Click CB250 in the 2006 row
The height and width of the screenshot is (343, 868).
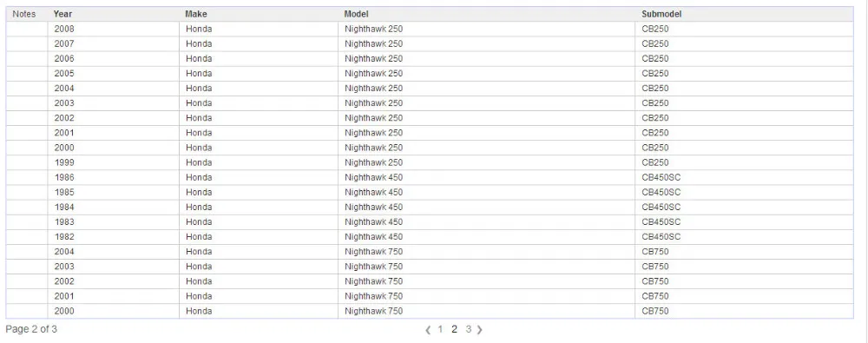coord(654,59)
